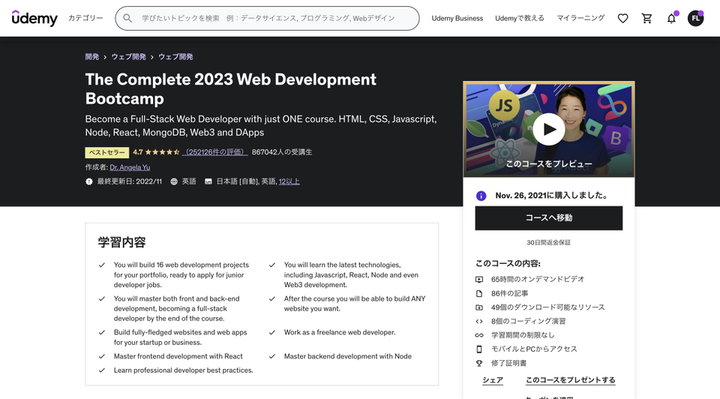Click the last-updated info icon
The height and width of the screenshot is (399, 720).
89,181
